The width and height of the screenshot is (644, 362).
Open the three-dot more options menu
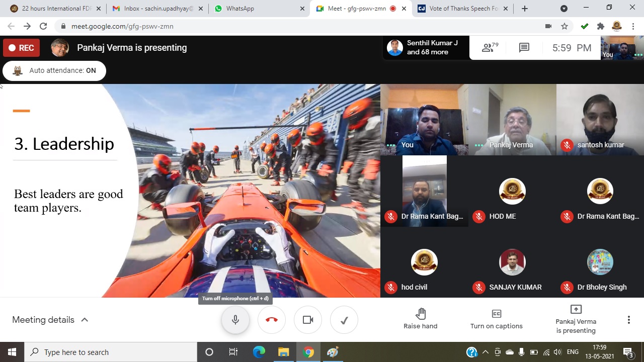[628, 320]
